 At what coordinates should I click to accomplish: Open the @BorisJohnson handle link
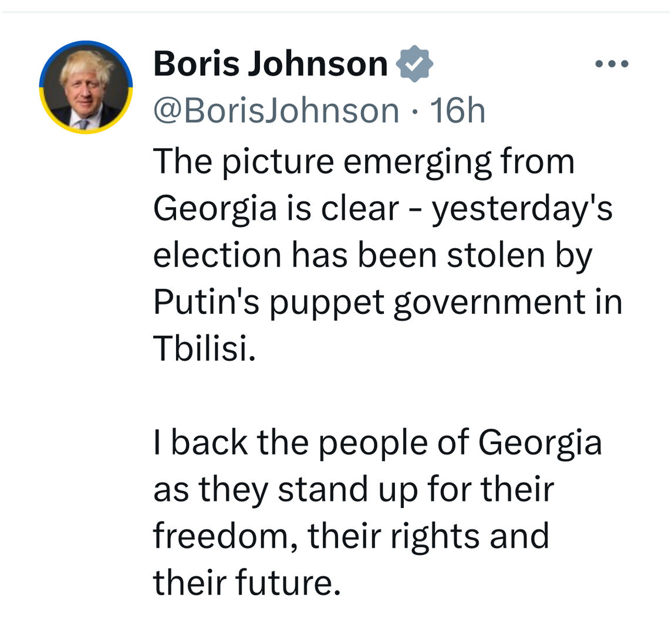[276, 110]
